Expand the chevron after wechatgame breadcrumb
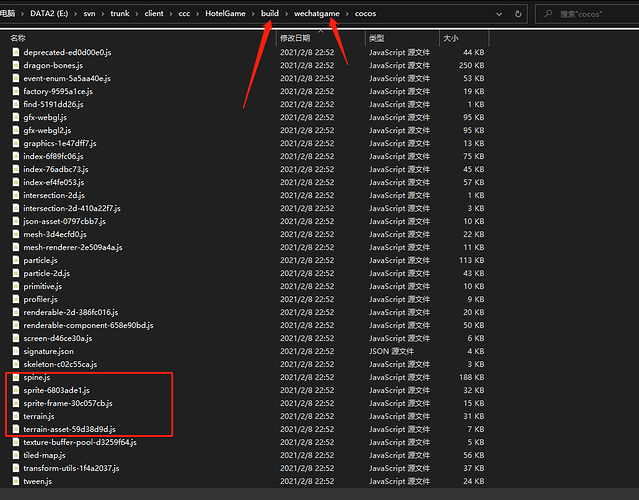Screen dimensions: 639x500 pos(347,14)
